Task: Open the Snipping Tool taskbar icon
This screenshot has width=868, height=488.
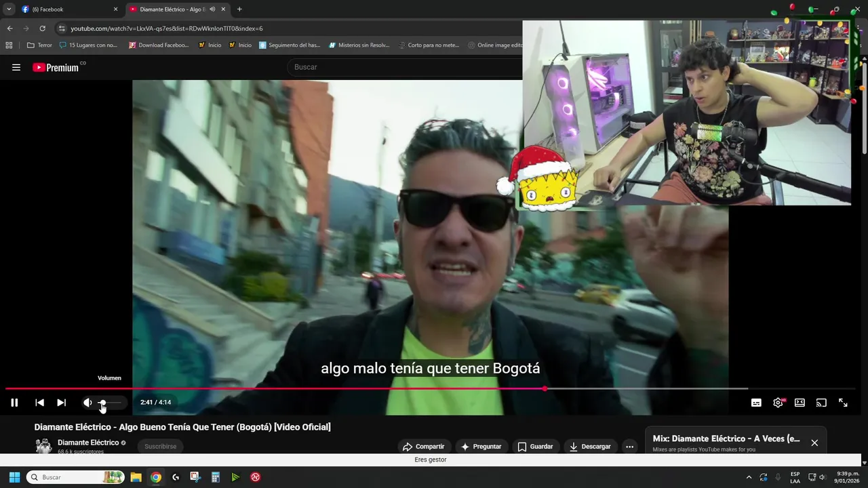Action: click(195, 477)
